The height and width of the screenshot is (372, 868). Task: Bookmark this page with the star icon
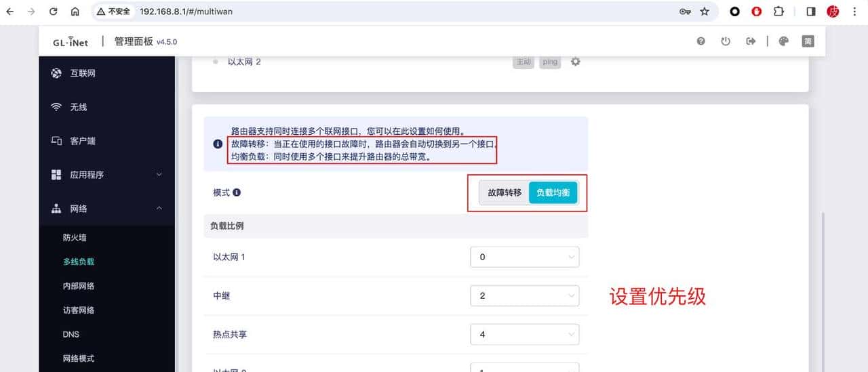[x=705, y=12]
